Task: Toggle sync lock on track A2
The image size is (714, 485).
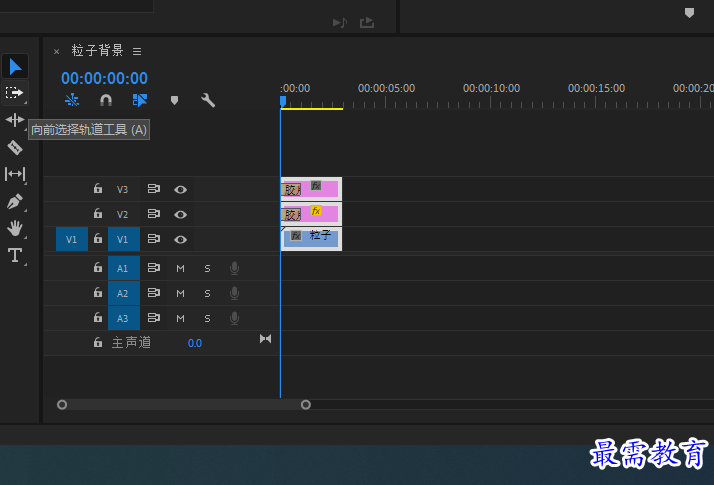Action: click(154, 293)
